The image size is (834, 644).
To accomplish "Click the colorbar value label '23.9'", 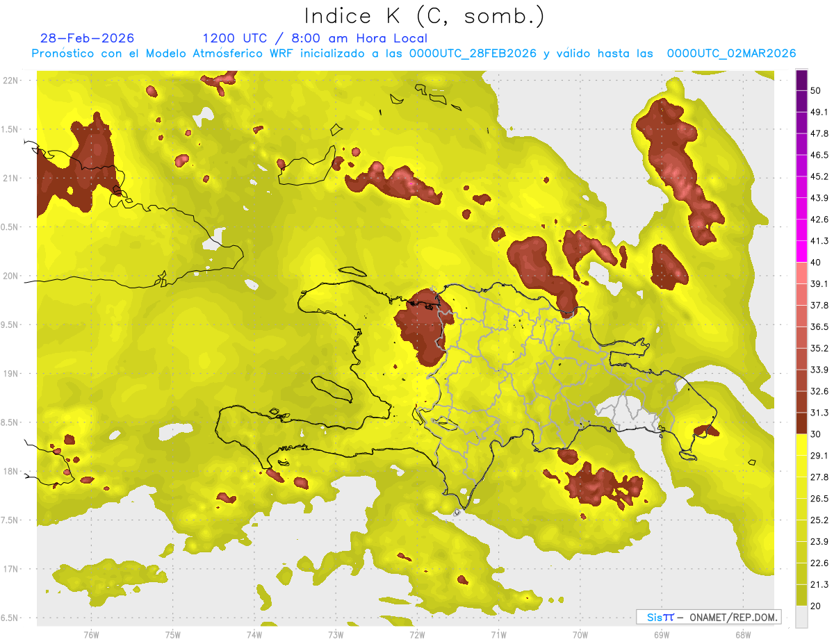I will pyautogui.click(x=819, y=541).
